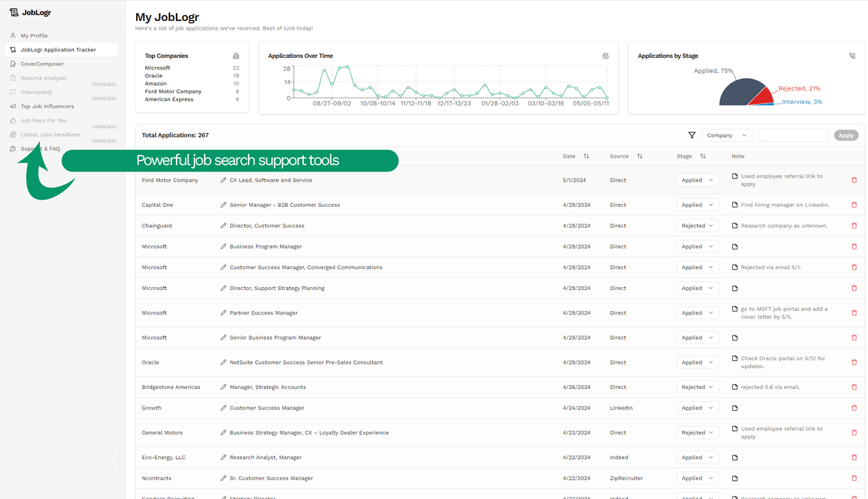Viewport: 868px width, 499px height.
Task: Open the Company filter dropdown
Action: click(727, 135)
